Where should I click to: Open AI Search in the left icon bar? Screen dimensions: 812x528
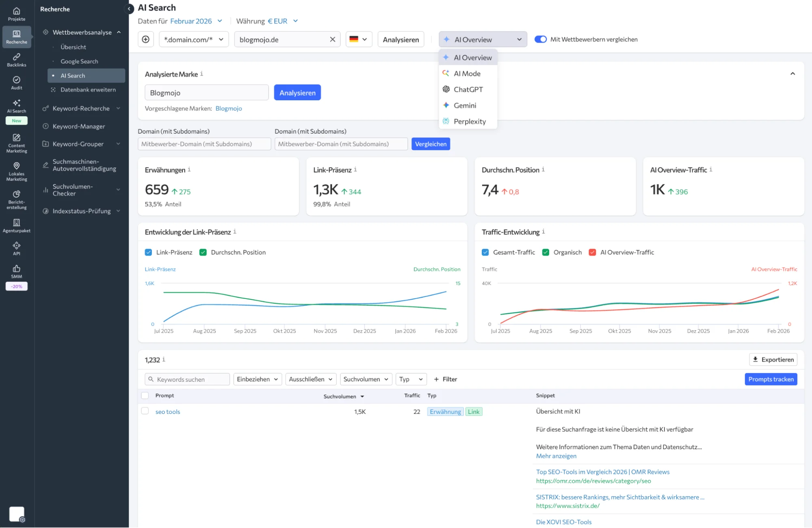click(x=17, y=106)
